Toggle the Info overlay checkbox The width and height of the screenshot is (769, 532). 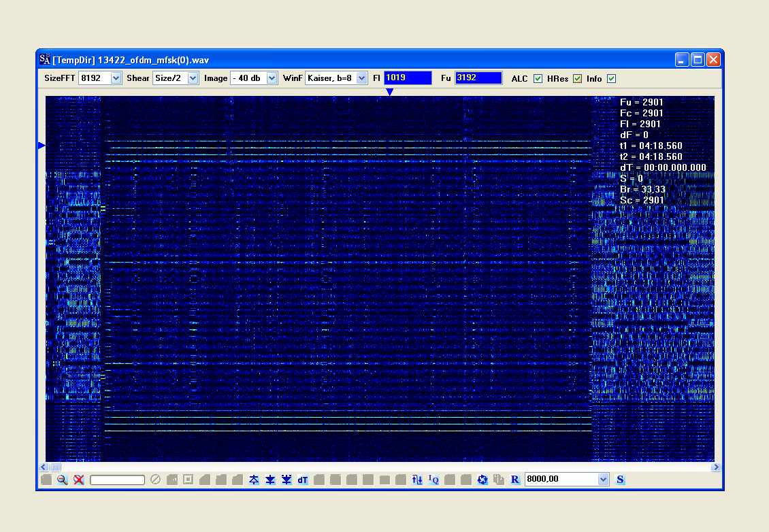point(611,78)
